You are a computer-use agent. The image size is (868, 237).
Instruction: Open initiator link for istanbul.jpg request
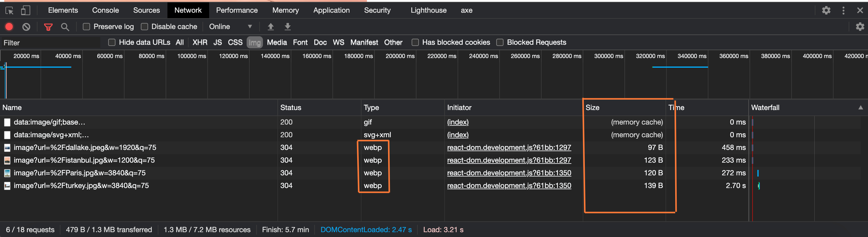pyautogui.click(x=509, y=161)
